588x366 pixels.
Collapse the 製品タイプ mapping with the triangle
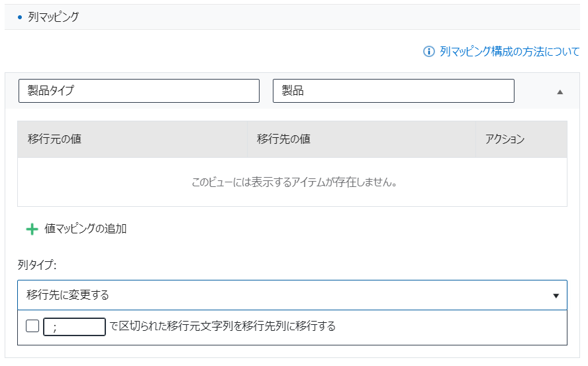click(560, 92)
